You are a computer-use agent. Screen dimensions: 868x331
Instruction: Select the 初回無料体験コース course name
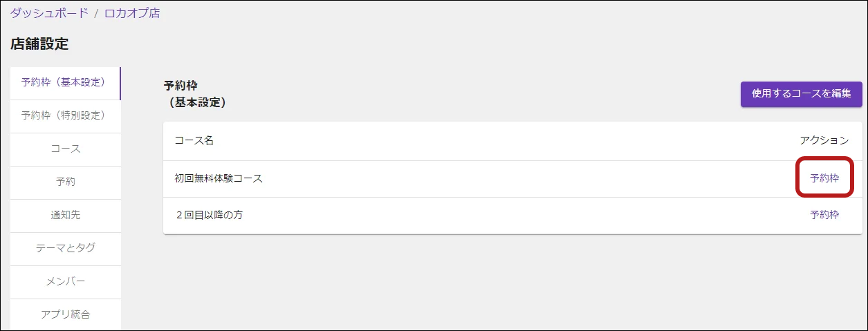pos(219,178)
